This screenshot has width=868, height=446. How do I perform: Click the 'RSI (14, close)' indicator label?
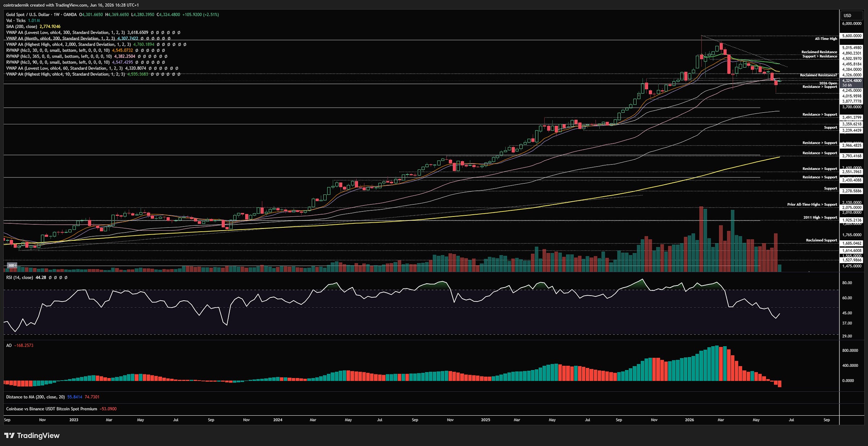[20, 278]
